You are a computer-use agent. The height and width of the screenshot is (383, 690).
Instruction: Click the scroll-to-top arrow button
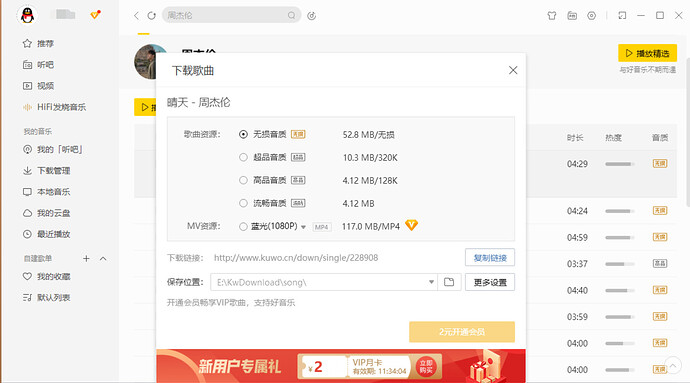(x=673, y=365)
